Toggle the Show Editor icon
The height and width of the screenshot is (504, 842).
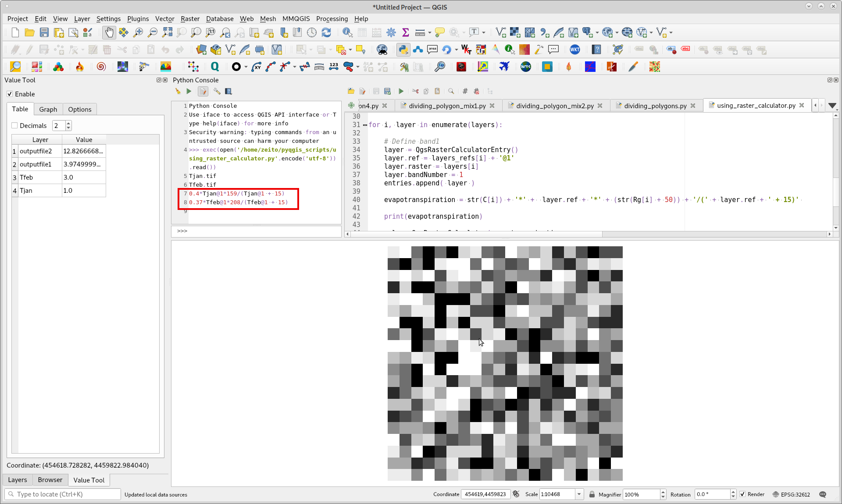pyautogui.click(x=203, y=91)
